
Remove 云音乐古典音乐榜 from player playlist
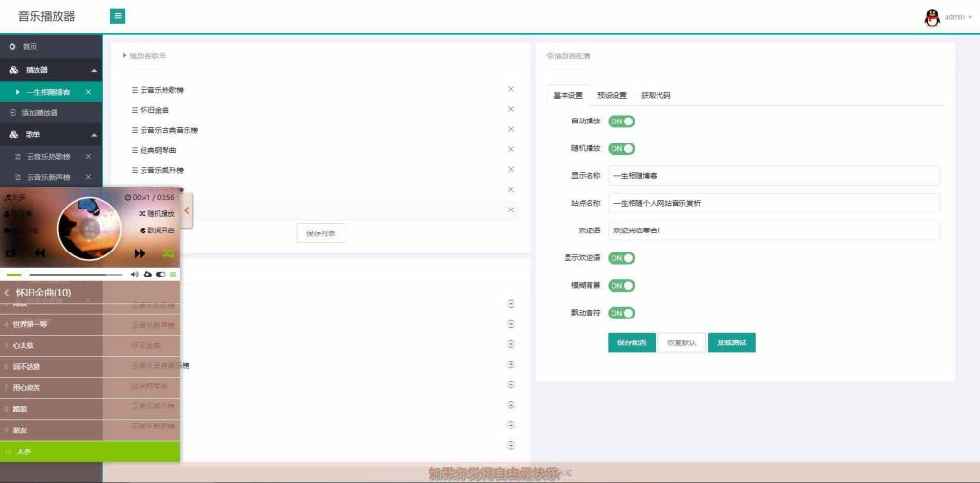click(511, 129)
